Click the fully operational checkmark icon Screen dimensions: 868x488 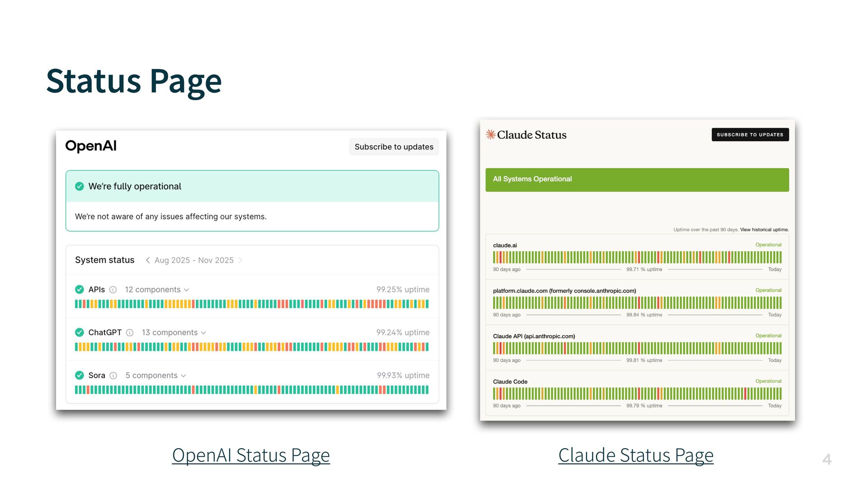pos(80,186)
